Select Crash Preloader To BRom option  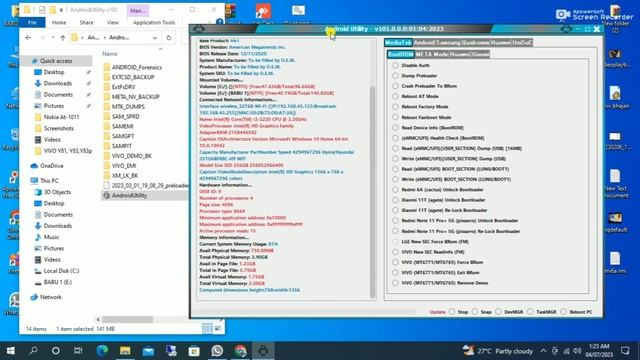[395, 86]
